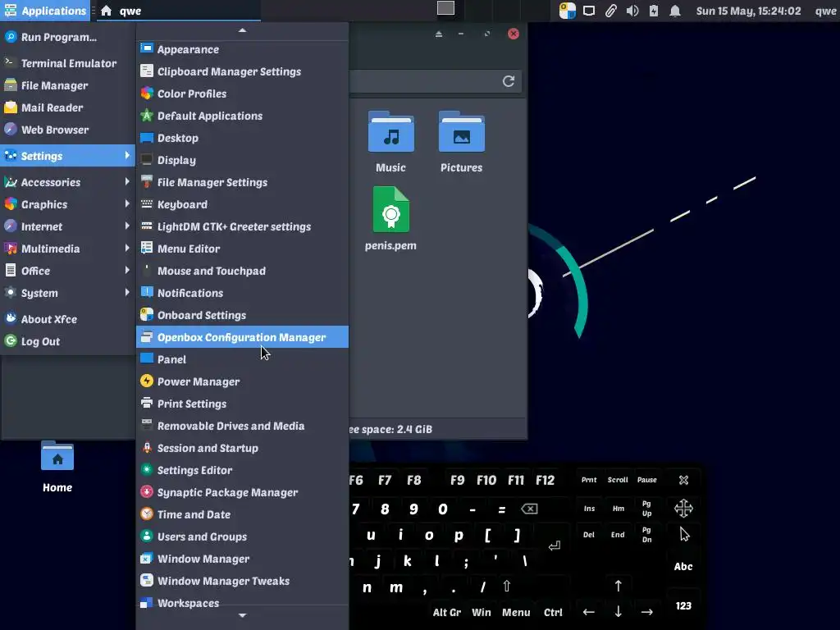Open About Xfce
The image size is (840, 630).
click(x=67, y=319)
